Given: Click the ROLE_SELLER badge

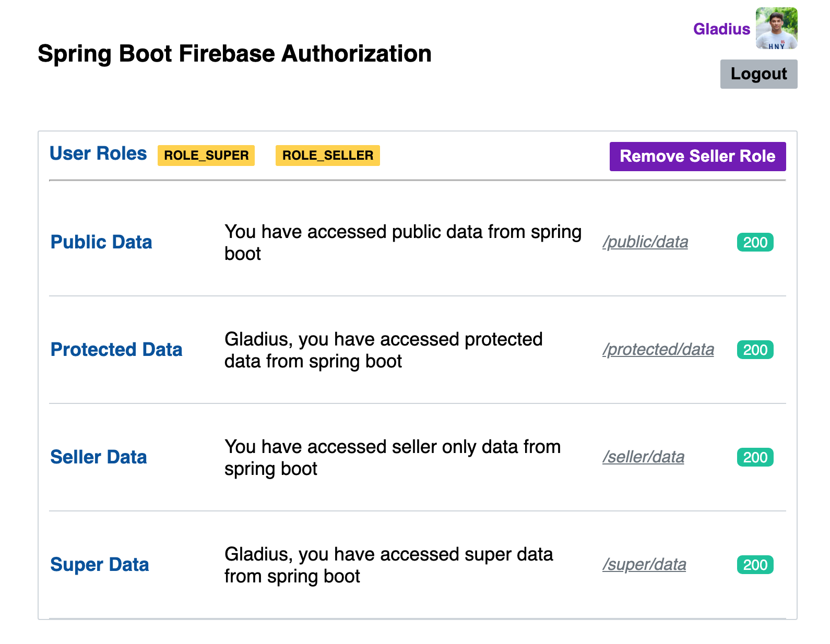Looking at the screenshot, I should pos(328,156).
